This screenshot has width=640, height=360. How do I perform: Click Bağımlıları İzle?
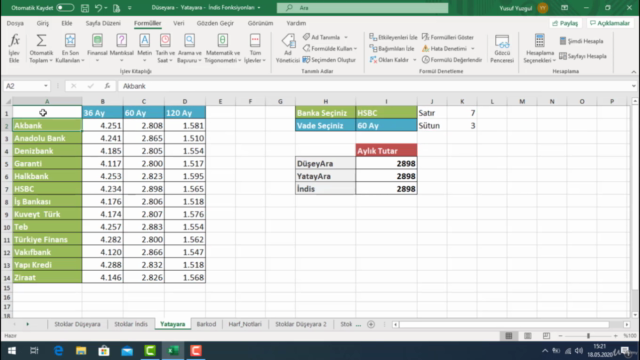392,49
